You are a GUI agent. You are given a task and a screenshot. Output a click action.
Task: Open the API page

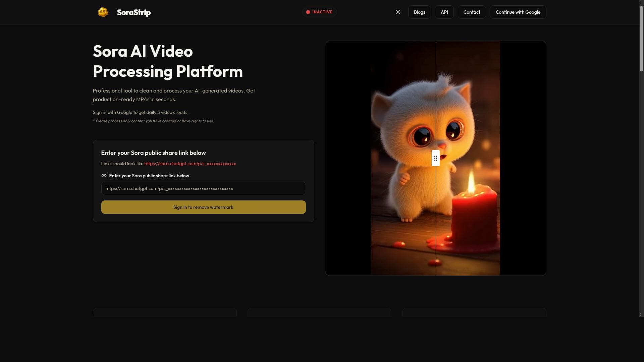444,12
